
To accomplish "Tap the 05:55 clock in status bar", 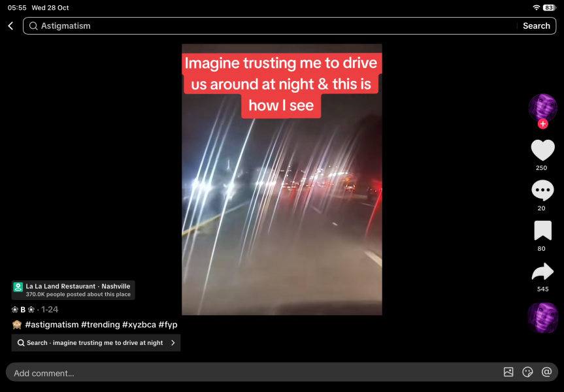I will [17, 8].
